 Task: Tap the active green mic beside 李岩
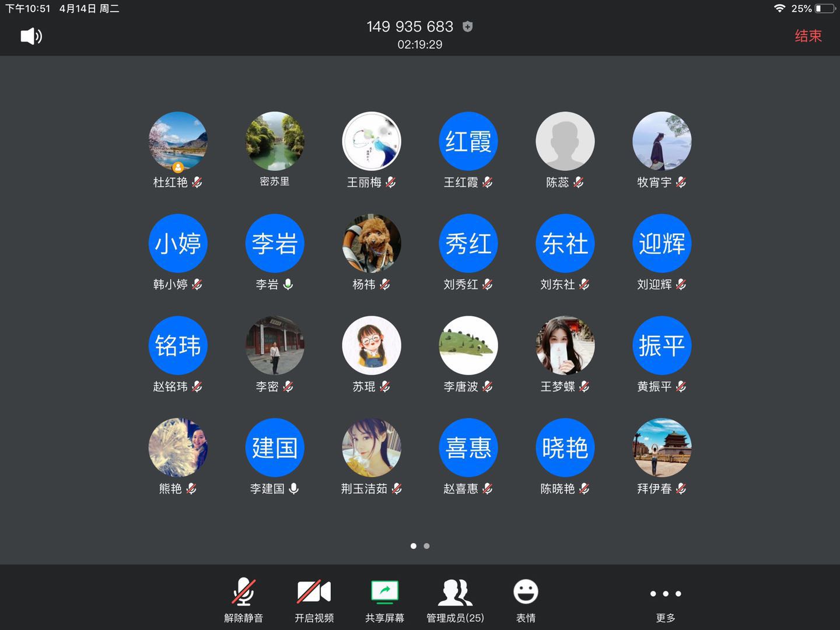point(288,284)
